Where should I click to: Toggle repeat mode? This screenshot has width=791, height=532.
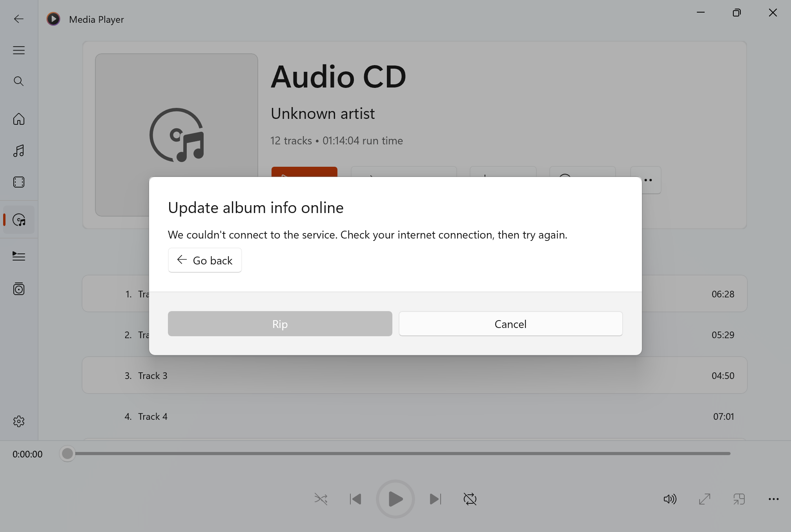click(x=470, y=499)
